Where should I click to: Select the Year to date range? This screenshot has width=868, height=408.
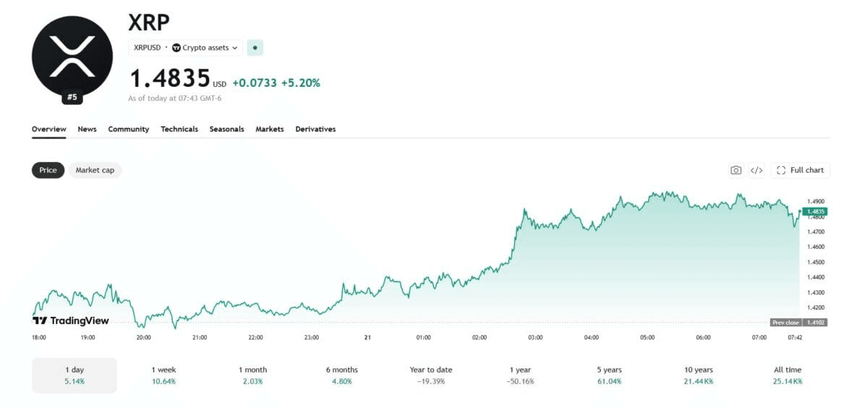[x=431, y=375]
